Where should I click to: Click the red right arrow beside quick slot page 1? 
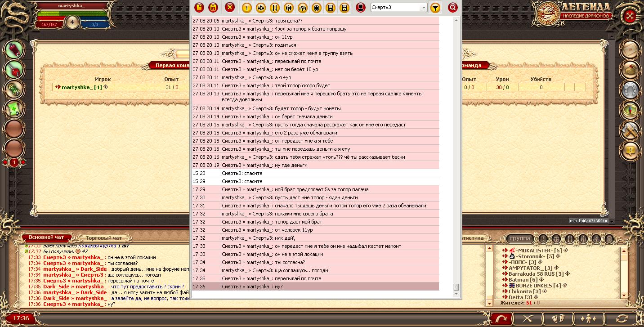click(x=23, y=162)
